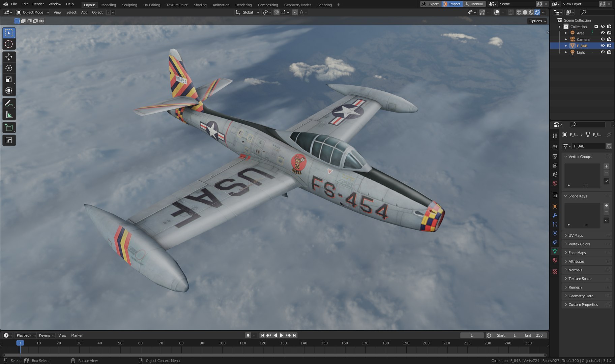Switch to rendered viewport shading
The width and height of the screenshot is (615, 364).
click(x=537, y=12)
